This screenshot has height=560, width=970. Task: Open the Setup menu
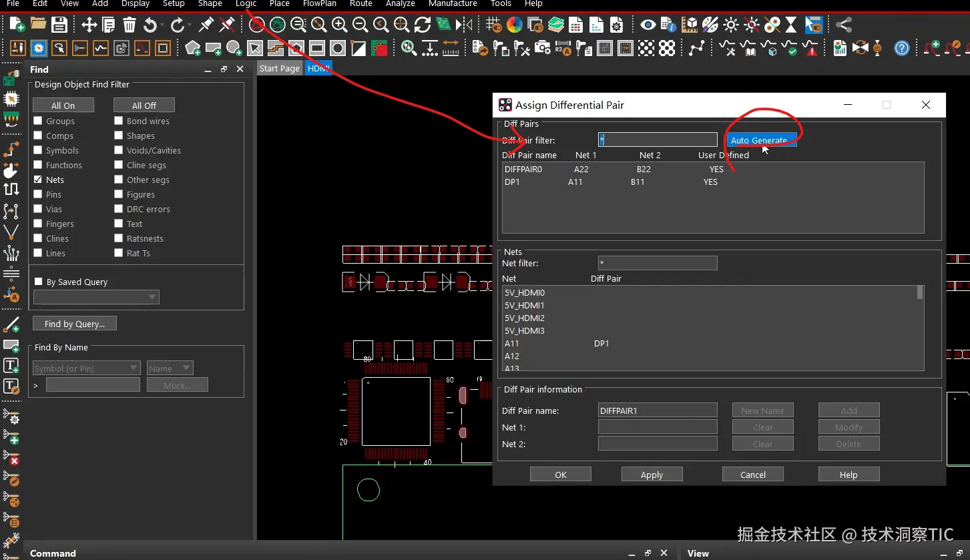[x=174, y=4]
